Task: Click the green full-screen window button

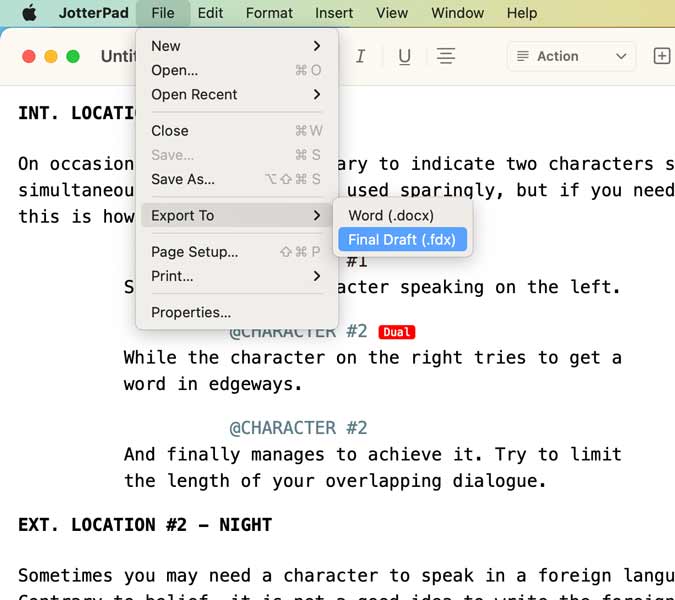Action: tap(73, 56)
